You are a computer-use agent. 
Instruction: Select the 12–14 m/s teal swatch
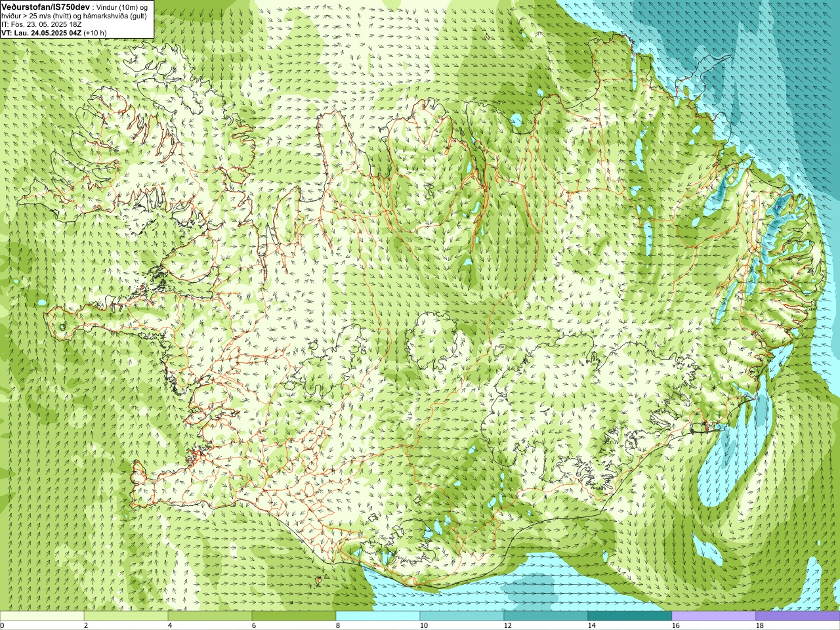tap(546, 616)
